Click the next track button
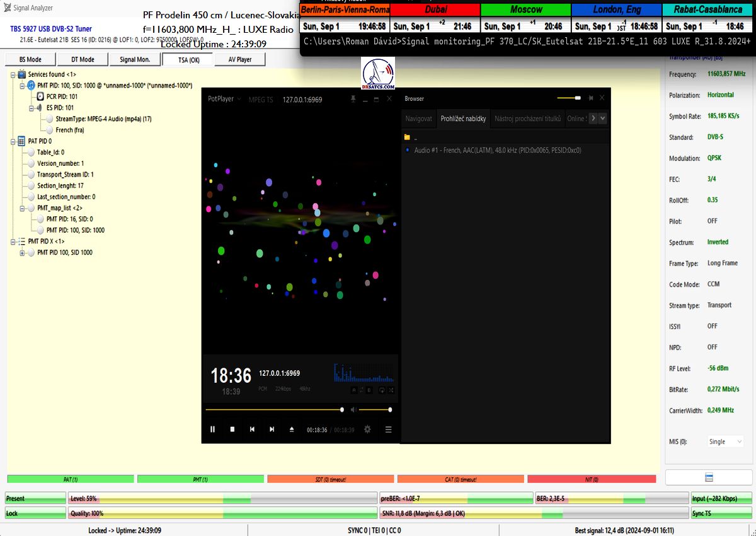Viewport: 756px width, 536px height. pyautogui.click(x=272, y=429)
